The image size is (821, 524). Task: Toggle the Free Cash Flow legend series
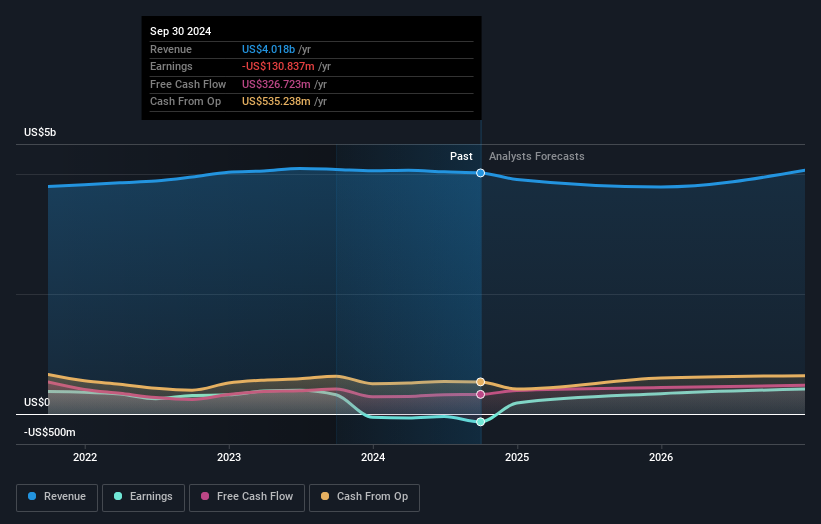(x=247, y=497)
